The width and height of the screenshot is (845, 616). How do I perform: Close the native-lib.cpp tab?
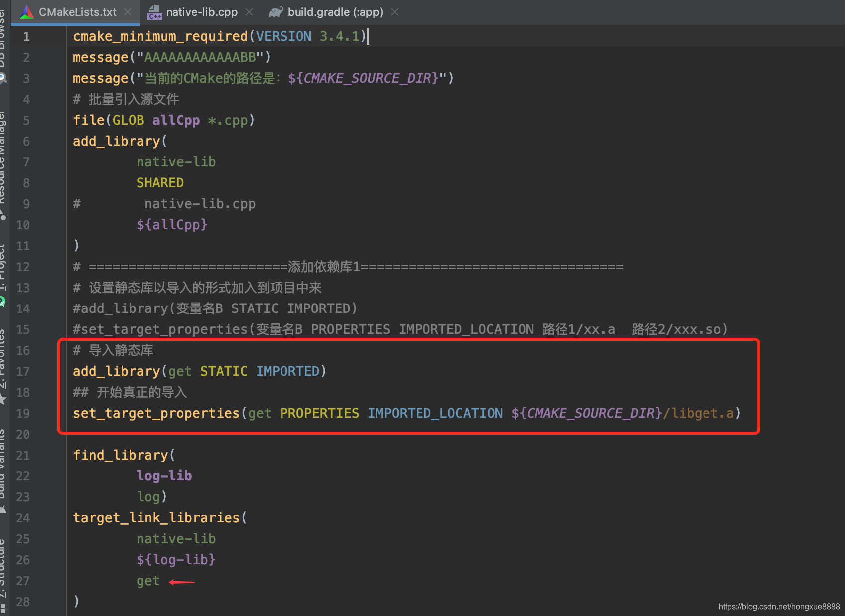[x=249, y=12]
